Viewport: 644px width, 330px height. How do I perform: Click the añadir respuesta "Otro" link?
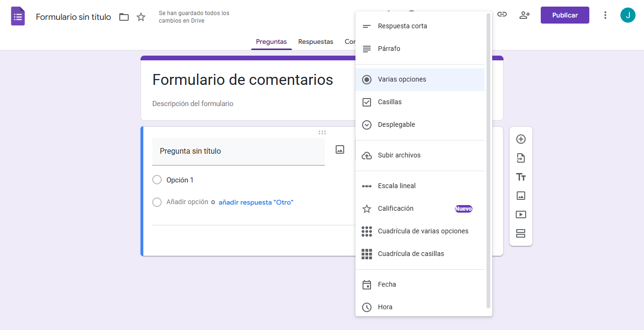point(256,202)
